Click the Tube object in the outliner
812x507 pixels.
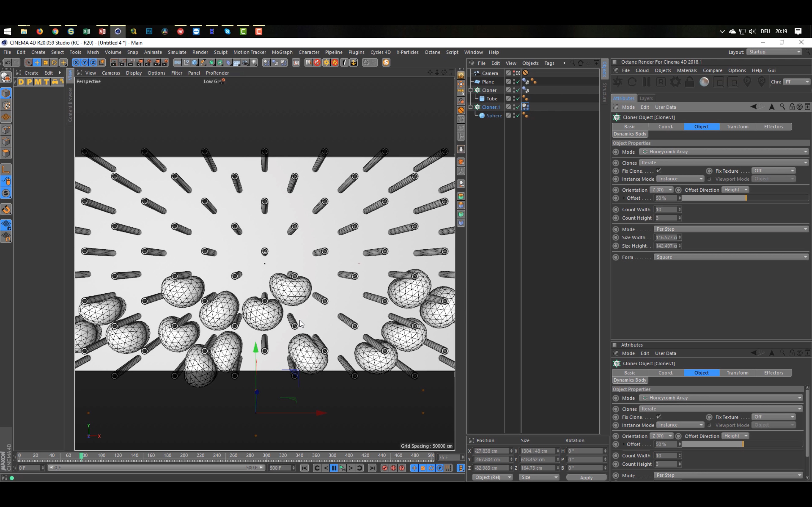coord(492,98)
